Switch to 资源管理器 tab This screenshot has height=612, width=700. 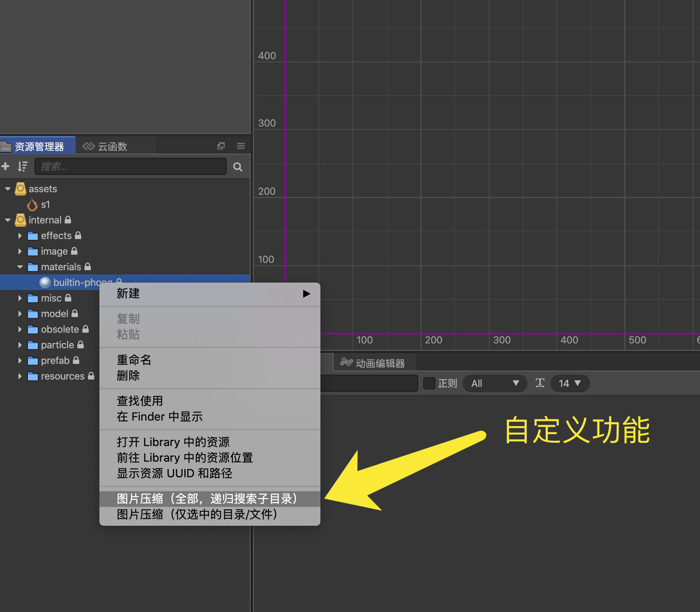(x=37, y=146)
